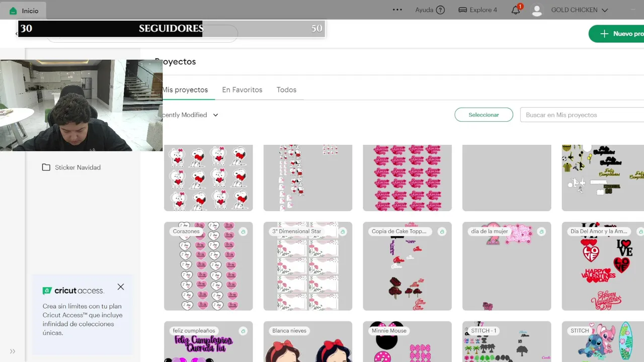Image resolution: width=644 pixels, height=362 pixels.
Task: Open the feliz cumpleaños project
Action: tap(208, 342)
